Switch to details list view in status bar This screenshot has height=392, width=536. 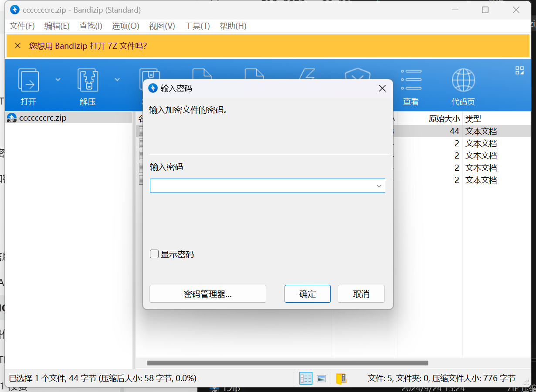305,378
